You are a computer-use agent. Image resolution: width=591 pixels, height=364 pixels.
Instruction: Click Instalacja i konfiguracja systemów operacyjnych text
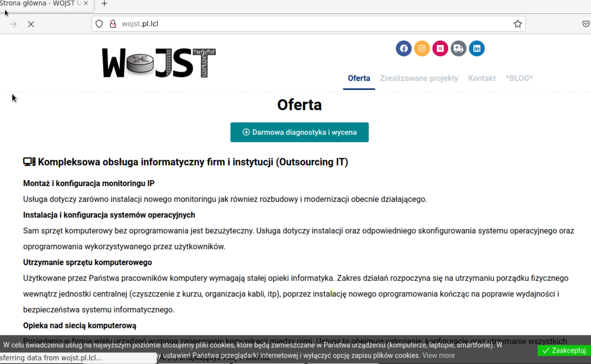point(109,215)
